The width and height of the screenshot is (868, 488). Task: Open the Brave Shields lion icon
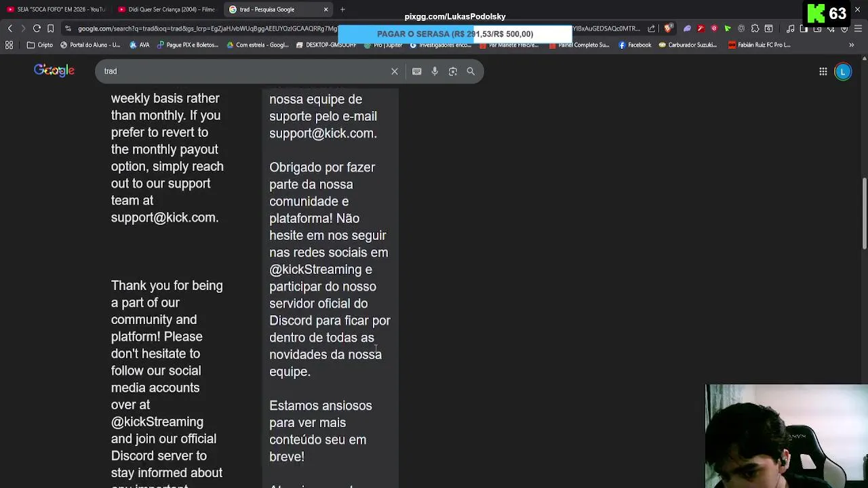[x=668, y=28]
